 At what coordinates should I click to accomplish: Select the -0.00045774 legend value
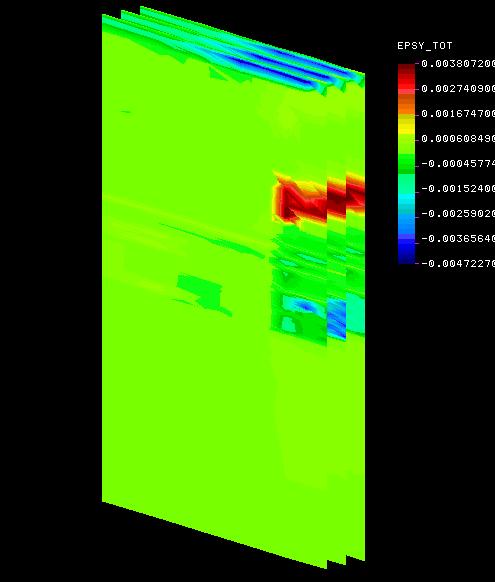(458, 164)
